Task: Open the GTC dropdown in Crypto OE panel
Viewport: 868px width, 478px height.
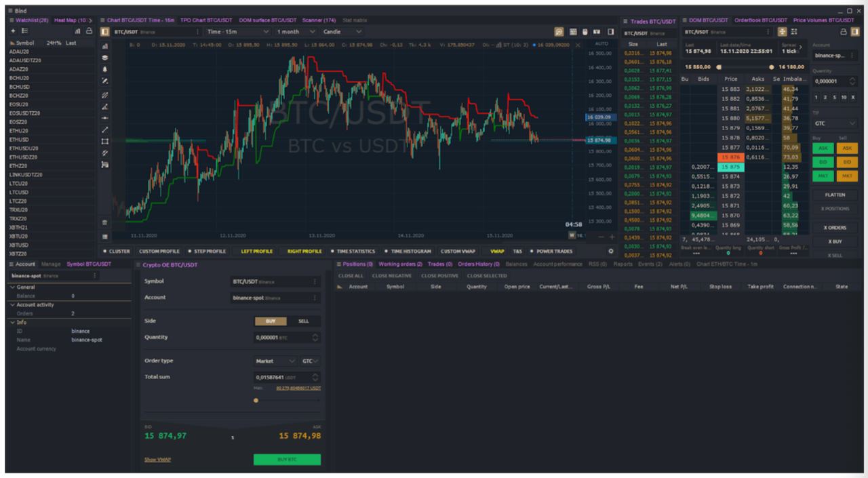Action: coord(310,361)
